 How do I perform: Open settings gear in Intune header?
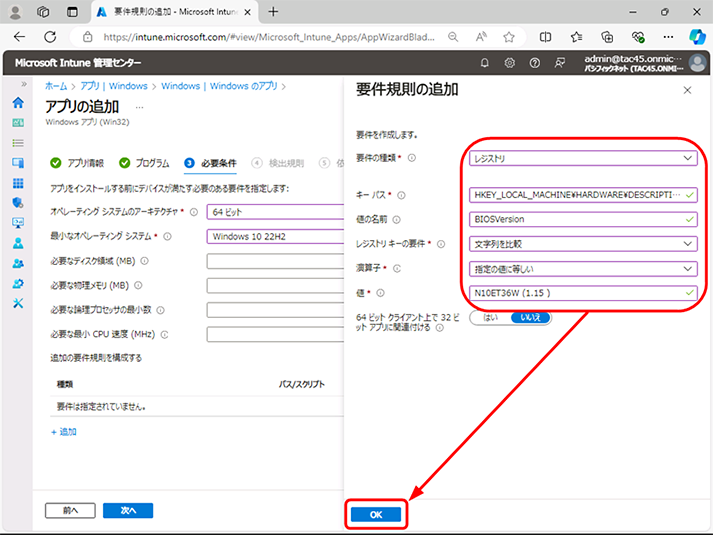tap(510, 63)
